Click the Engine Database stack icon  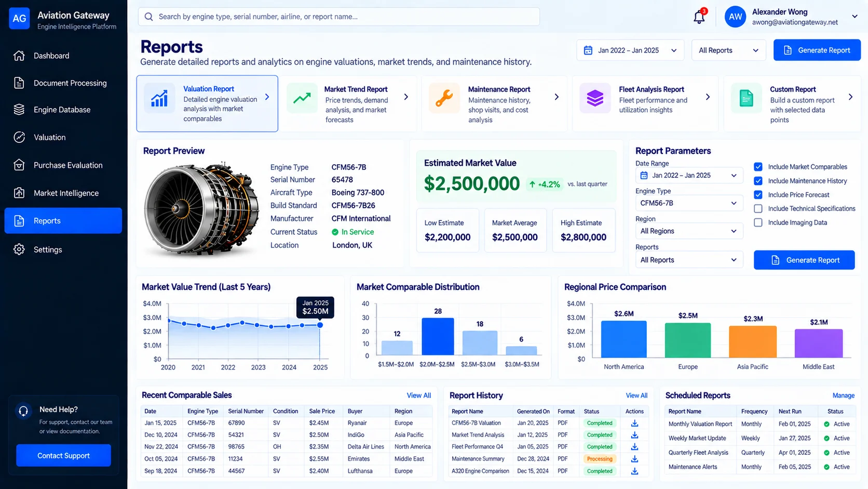tap(19, 110)
